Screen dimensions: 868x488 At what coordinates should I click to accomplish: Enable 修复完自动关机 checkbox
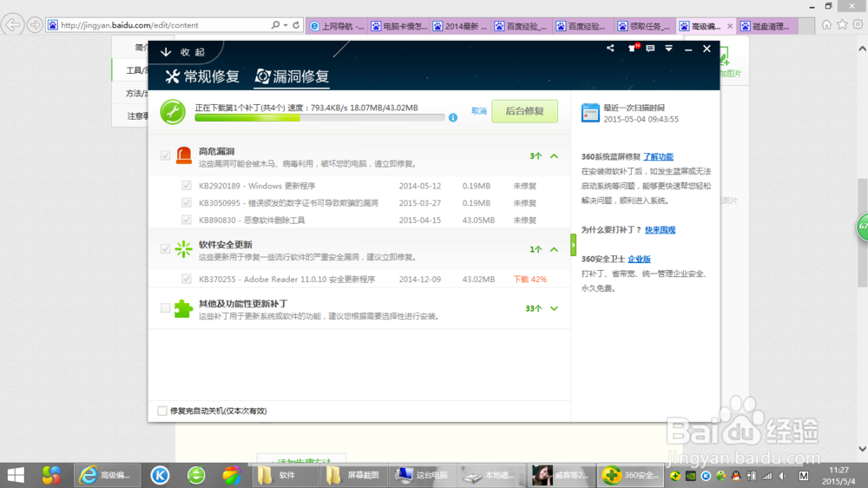point(162,411)
